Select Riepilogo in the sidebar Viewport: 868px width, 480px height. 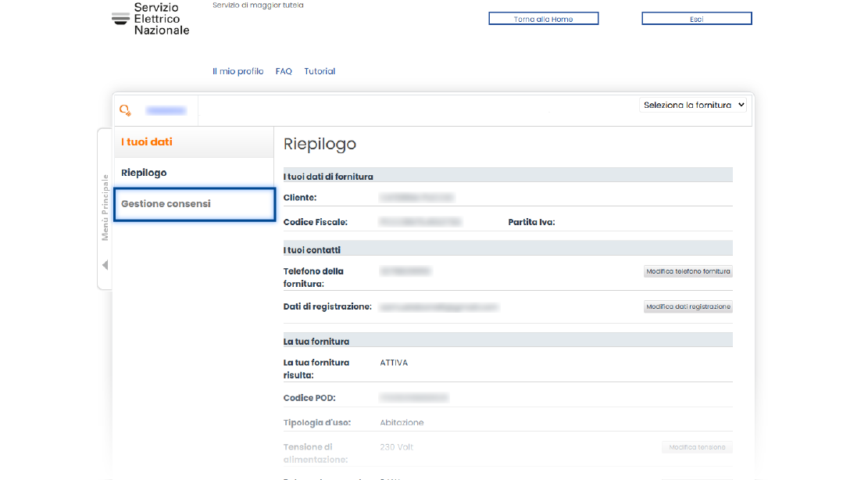[144, 173]
